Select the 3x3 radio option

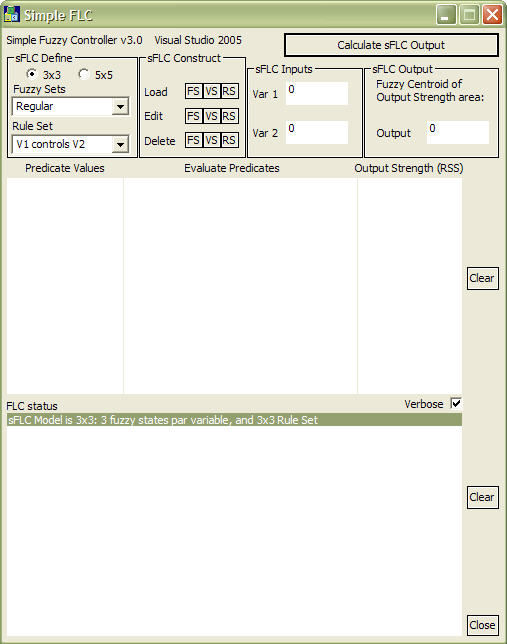point(31,74)
